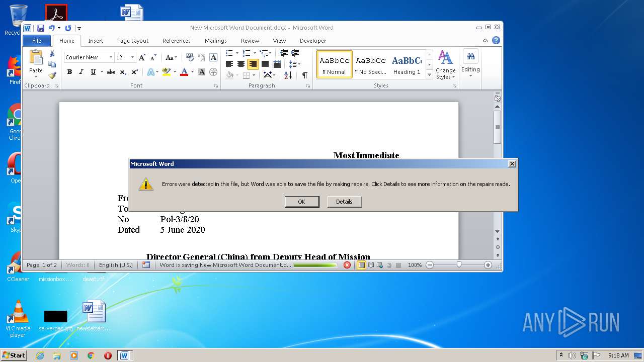The height and width of the screenshot is (362, 644).
Task: Apply the No Spacing style
Action: coord(371,64)
